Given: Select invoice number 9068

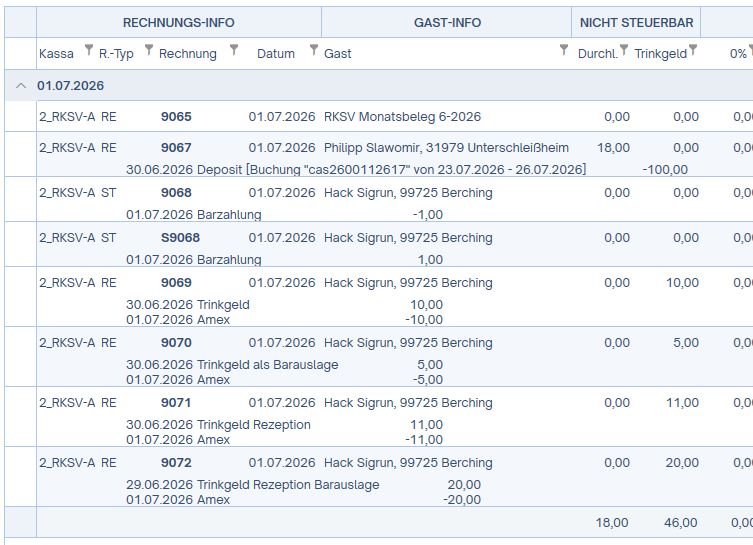Looking at the screenshot, I should (176, 193).
